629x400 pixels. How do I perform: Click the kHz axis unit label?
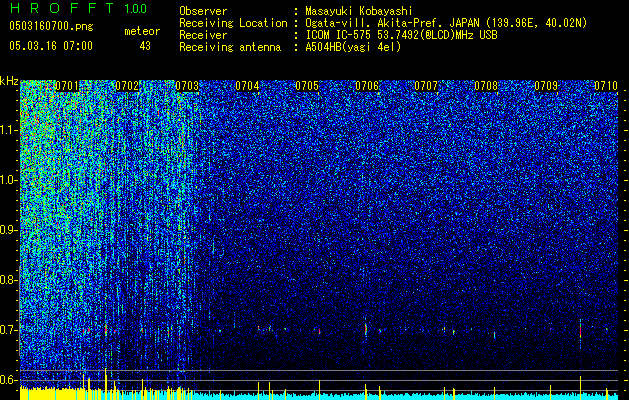point(9,81)
